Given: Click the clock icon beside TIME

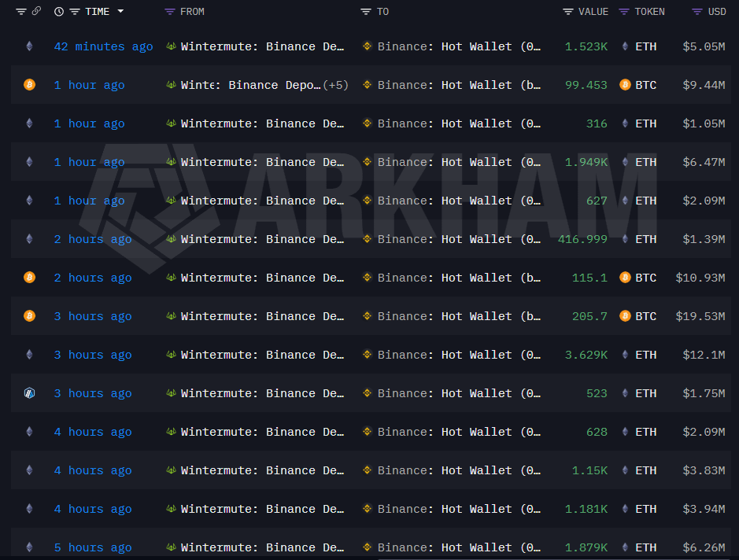Looking at the screenshot, I should [x=59, y=12].
